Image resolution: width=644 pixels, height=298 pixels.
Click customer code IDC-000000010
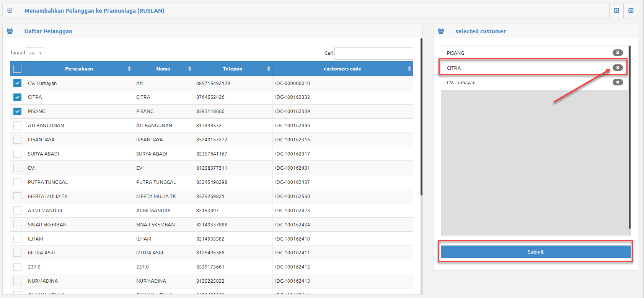pyautogui.click(x=292, y=84)
